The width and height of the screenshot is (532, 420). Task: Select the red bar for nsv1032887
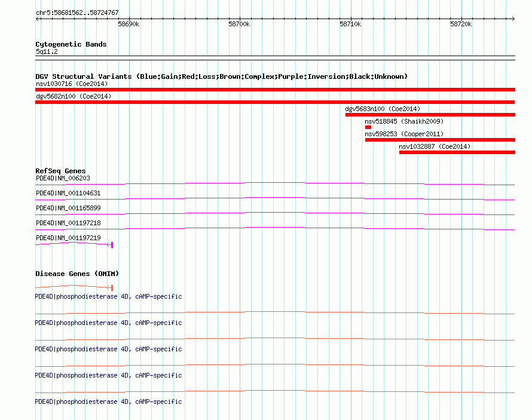[457, 152]
